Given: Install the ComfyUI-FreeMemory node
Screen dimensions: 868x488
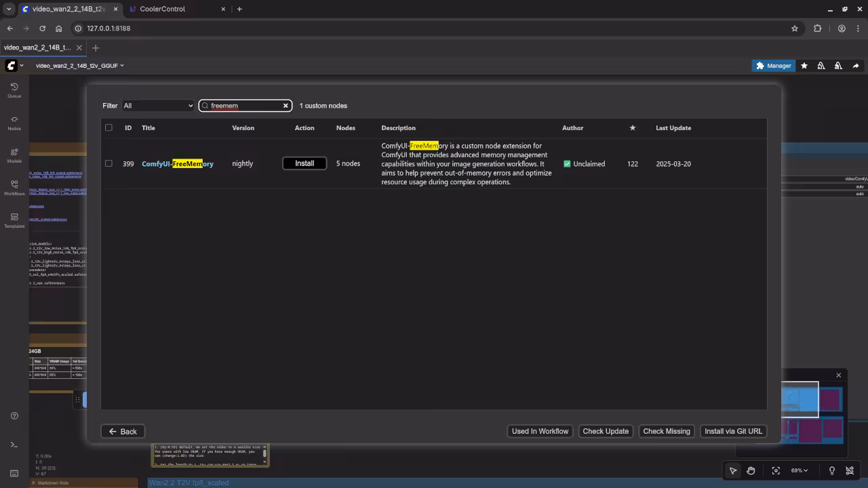Looking at the screenshot, I should [x=304, y=163].
